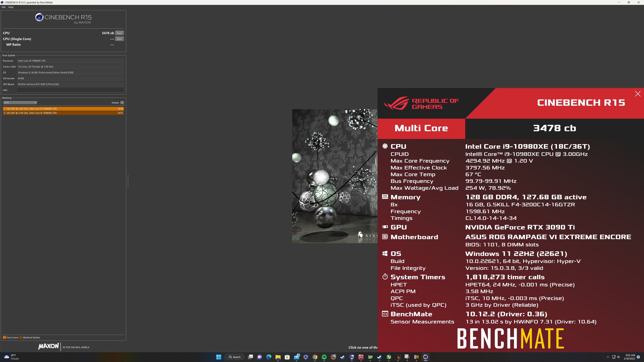Open BenchMate BM icon in taskbar

point(416,357)
